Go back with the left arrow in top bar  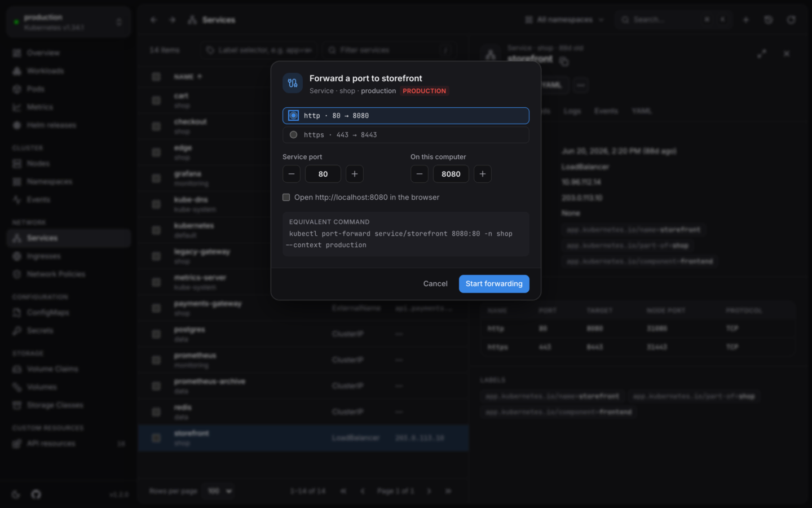click(x=153, y=20)
